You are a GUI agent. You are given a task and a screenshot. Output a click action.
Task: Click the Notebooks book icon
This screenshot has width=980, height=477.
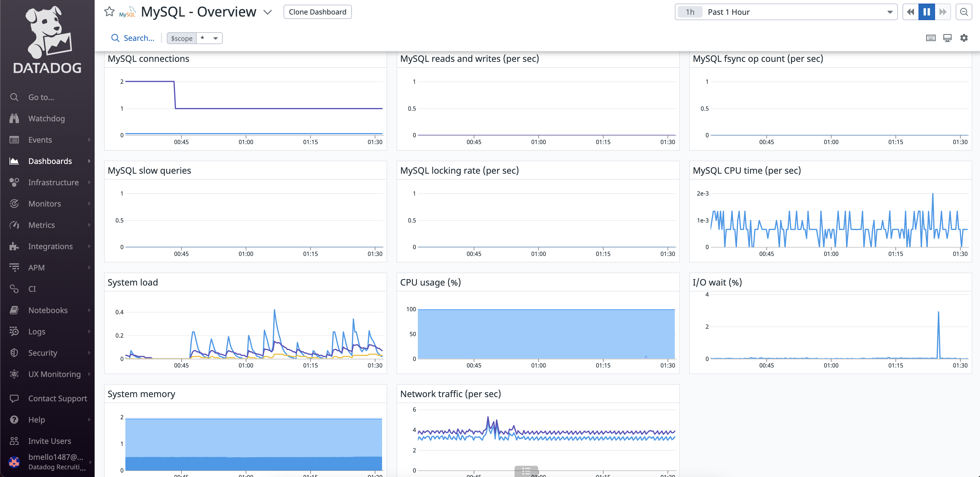14,310
